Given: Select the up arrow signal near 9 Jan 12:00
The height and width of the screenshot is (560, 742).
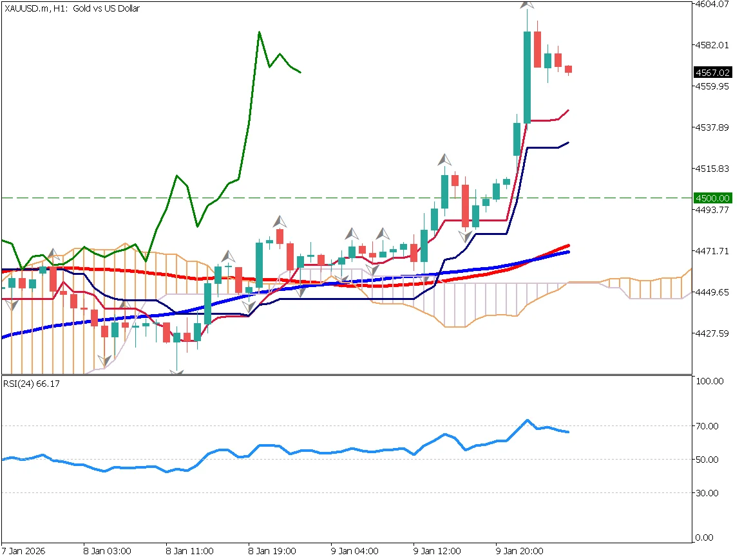Looking at the screenshot, I should tap(443, 159).
